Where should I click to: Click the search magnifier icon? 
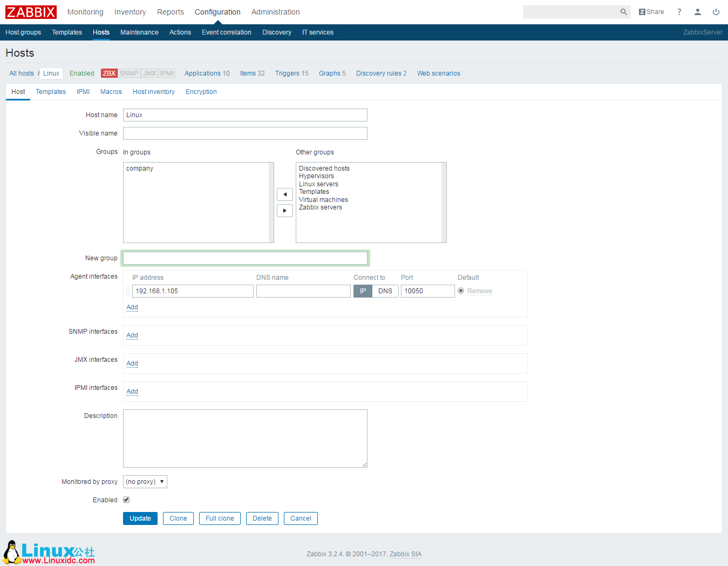(623, 11)
